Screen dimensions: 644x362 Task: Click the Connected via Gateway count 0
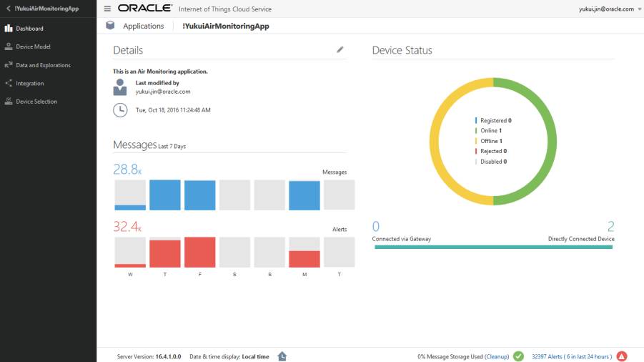point(376,226)
